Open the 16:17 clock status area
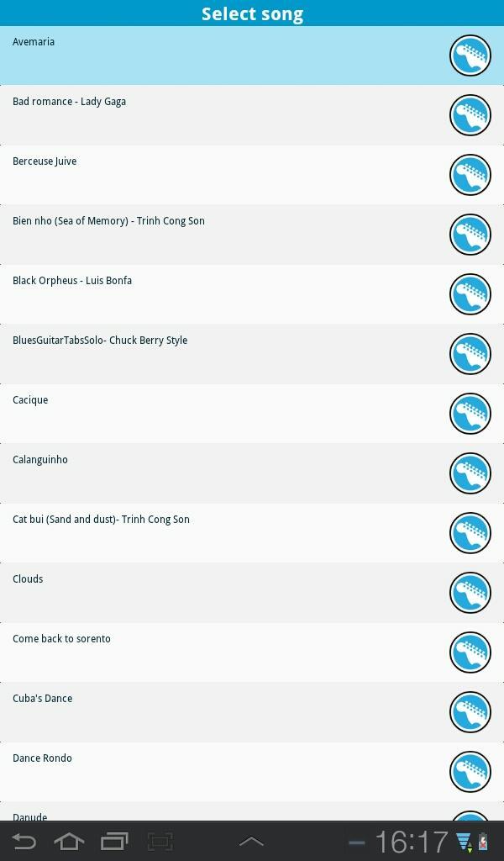The height and width of the screenshot is (861, 504). tap(412, 842)
